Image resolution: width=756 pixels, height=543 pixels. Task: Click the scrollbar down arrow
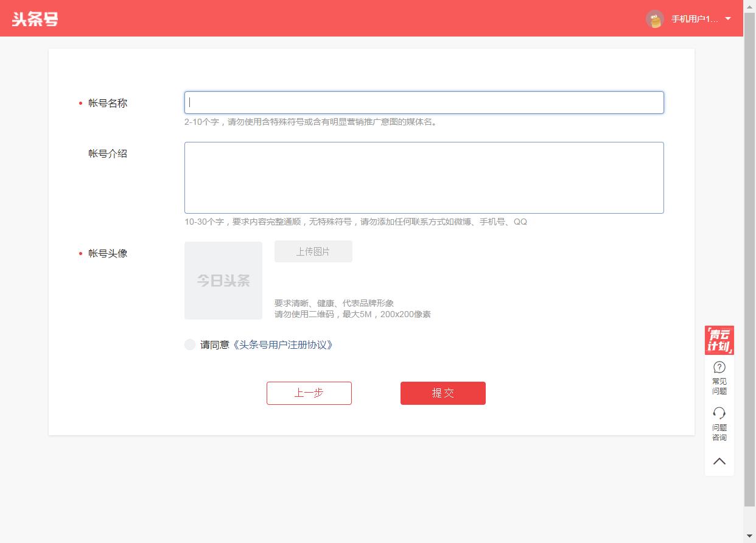[751, 536]
